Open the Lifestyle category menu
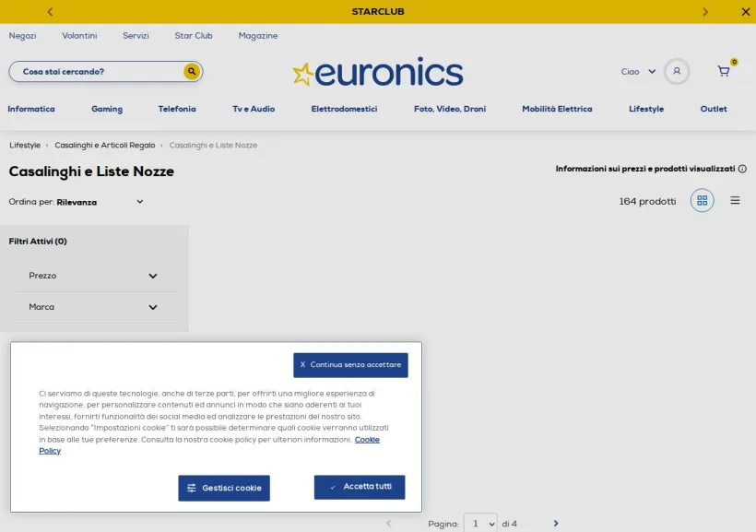The image size is (756, 532). (x=646, y=109)
